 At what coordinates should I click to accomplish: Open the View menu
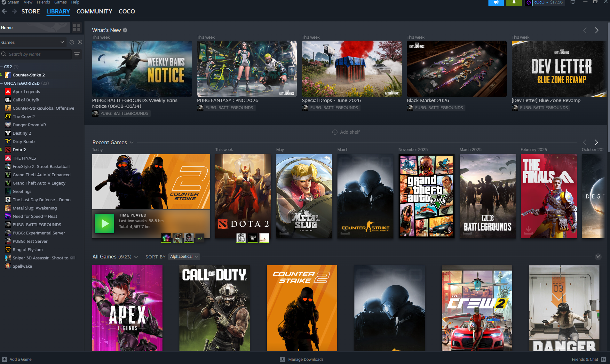point(28,2)
